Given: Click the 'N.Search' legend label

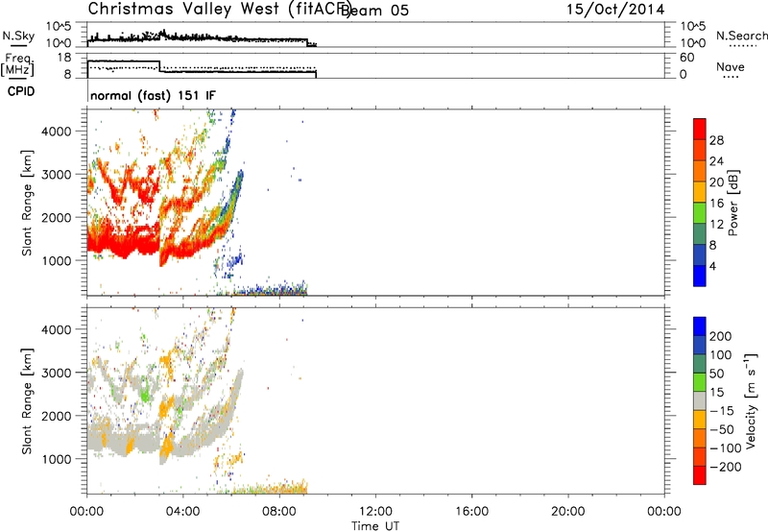Looking at the screenshot, I should click(x=741, y=36).
